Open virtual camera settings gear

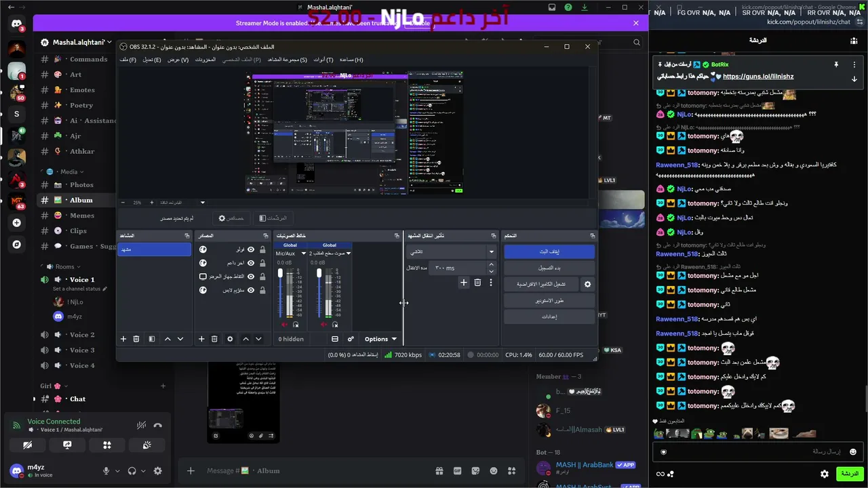point(588,285)
